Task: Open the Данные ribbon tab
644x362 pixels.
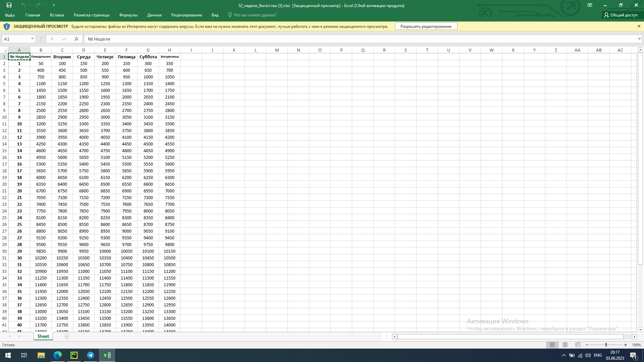Action: click(154, 15)
